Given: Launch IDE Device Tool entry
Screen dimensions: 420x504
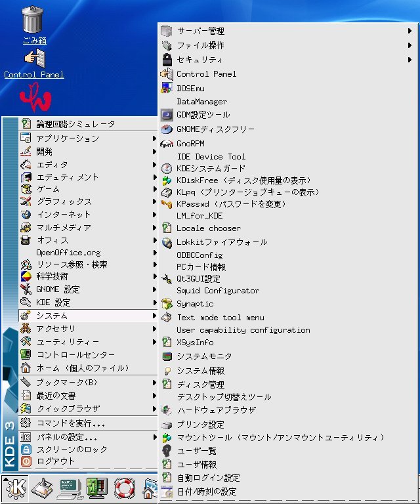Looking at the screenshot, I should pos(288,157).
